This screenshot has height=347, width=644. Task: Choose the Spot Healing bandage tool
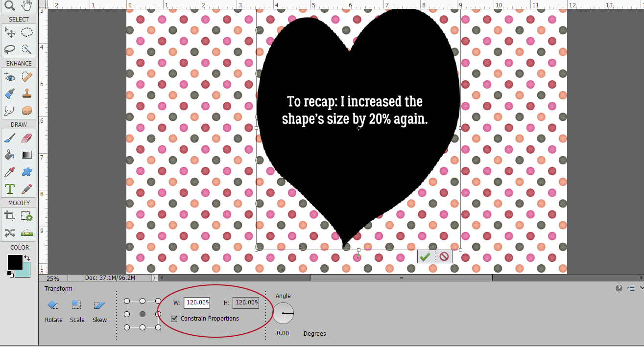27,77
